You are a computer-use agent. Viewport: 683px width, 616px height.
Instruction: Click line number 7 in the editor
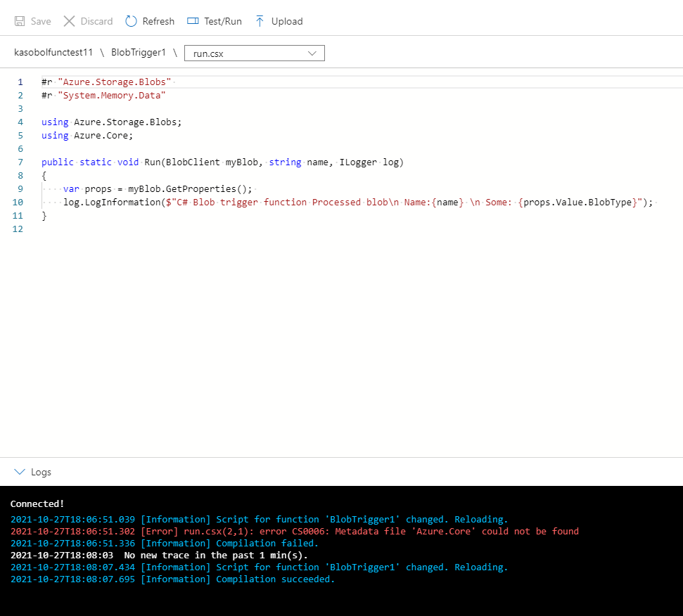tap(20, 162)
